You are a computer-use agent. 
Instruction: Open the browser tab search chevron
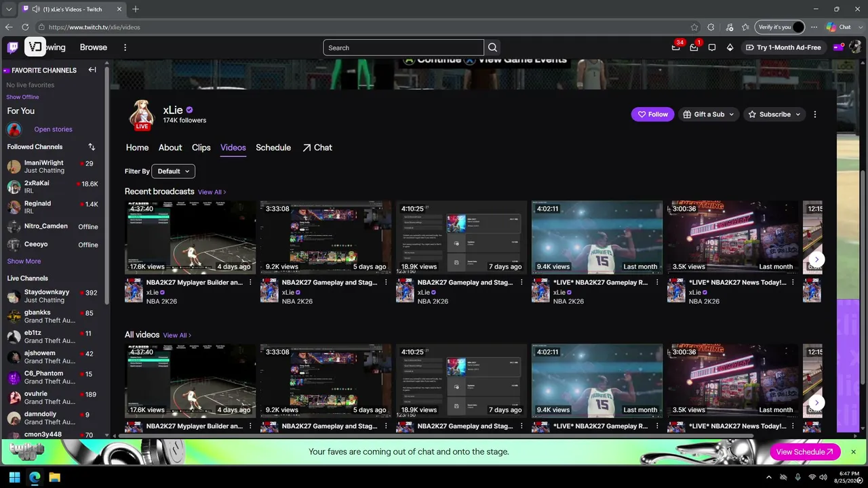9,9
